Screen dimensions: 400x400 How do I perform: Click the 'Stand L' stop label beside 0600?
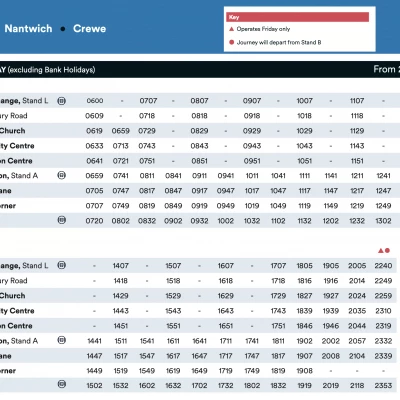click(35, 101)
